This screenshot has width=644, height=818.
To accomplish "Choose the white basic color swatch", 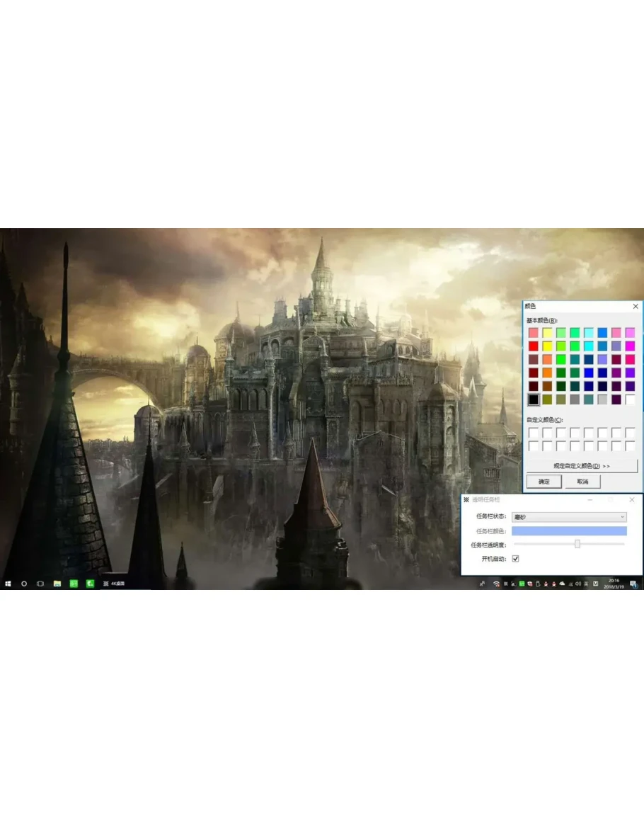I will pos(630,399).
